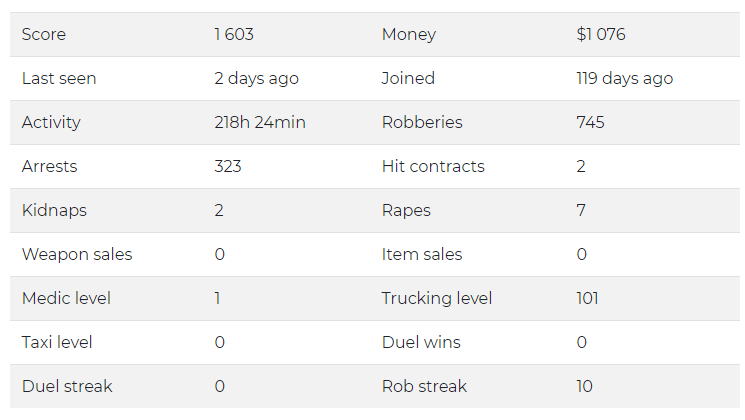Select the Activity value 218h 24min
Image resolution: width=745 pixels, height=420 pixels.
pyautogui.click(x=260, y=122)
